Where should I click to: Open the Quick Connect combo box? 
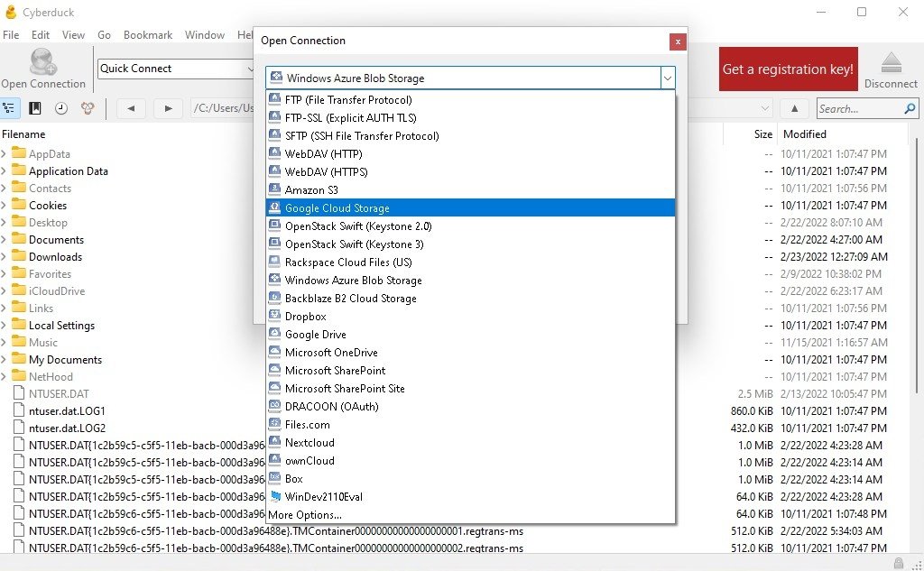pos(176,69)
